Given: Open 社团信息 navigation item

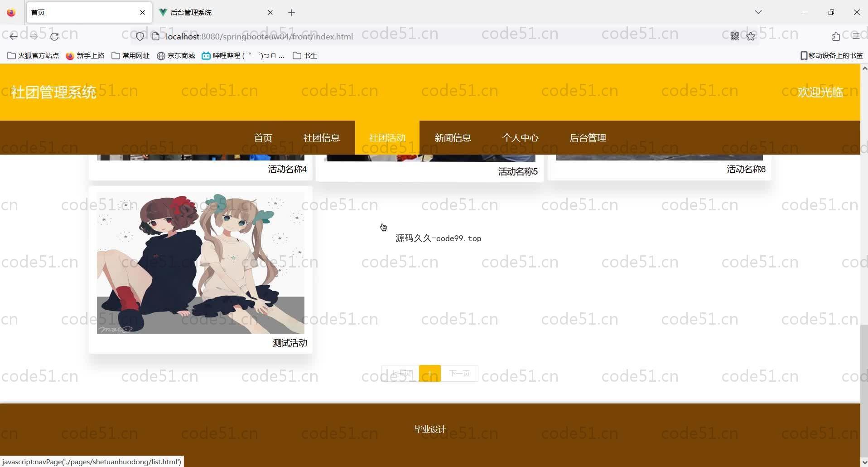Looking at the screenshot, I should pyautogui.click(x=322, y=138).
